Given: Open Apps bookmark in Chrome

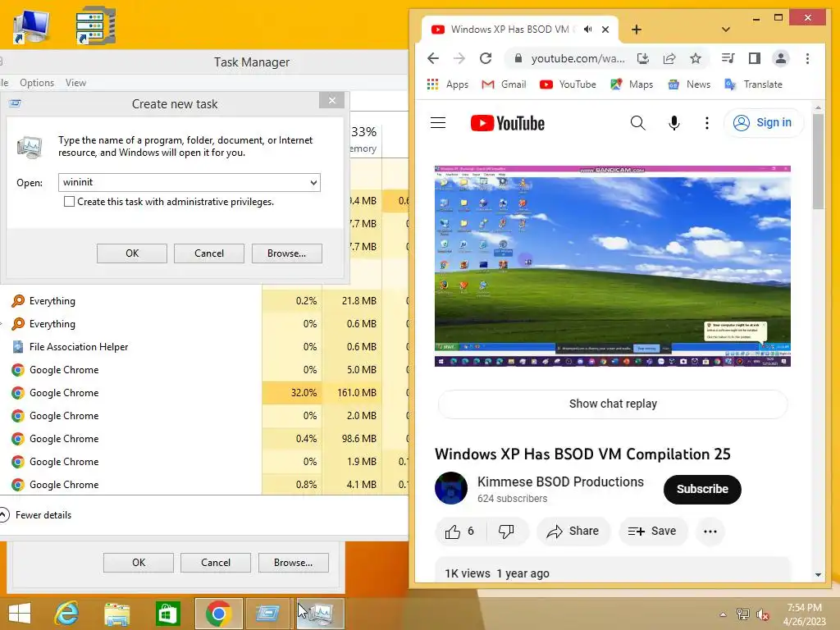Looking at the screenshot, I should (447, 84).
